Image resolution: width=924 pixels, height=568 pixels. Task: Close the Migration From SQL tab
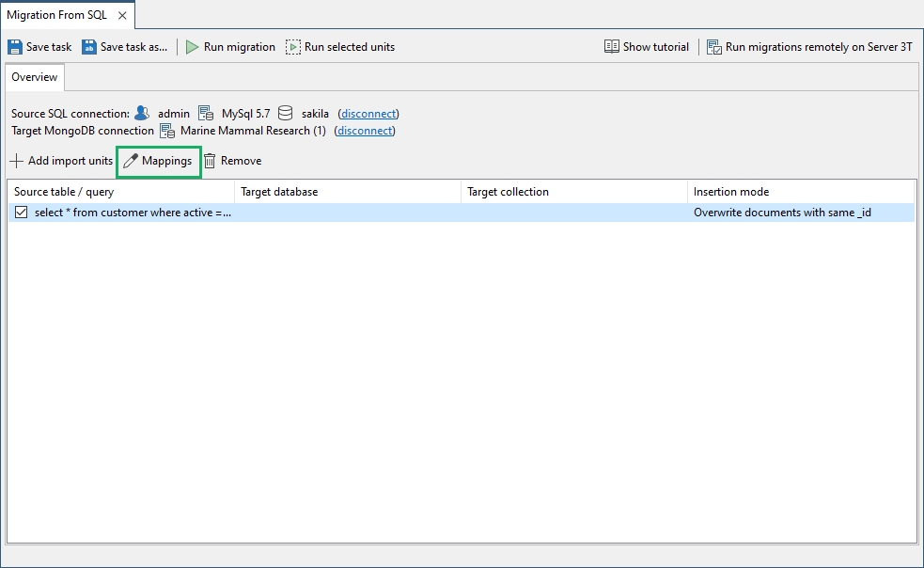point(122,15)
